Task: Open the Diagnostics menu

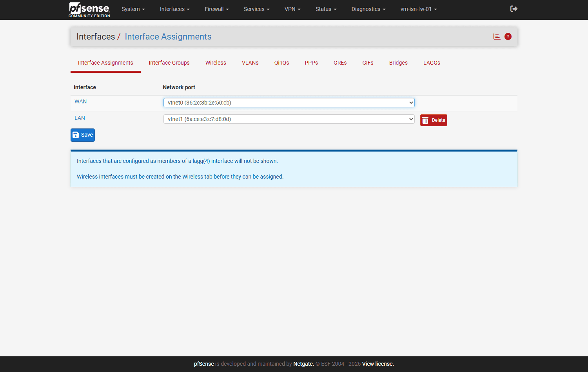Action: (x=368, y=9)
